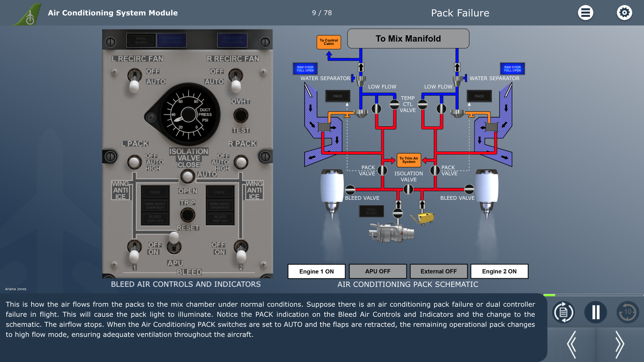
Task: Toggle Engine 1 bleed switch
Action: [x=134, y=251]
